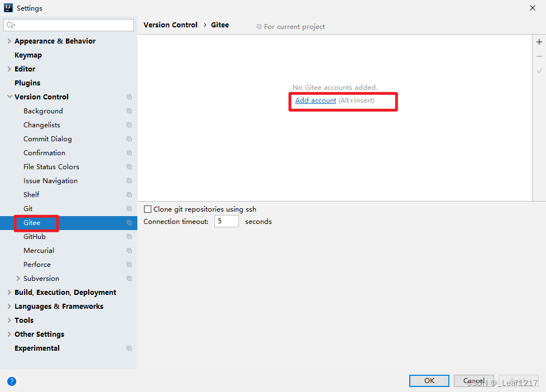The height and width of the screenshot is (392, 546).
Task: Click the search magnifier icon in settings
Action: (x=11, y=25)
